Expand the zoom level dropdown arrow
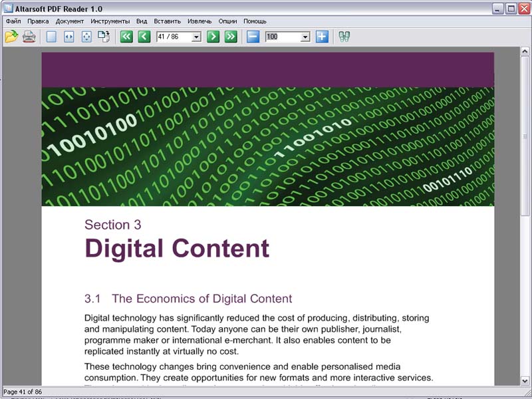Viewport: 532px width, 399px height. click(x=305, y=37)
